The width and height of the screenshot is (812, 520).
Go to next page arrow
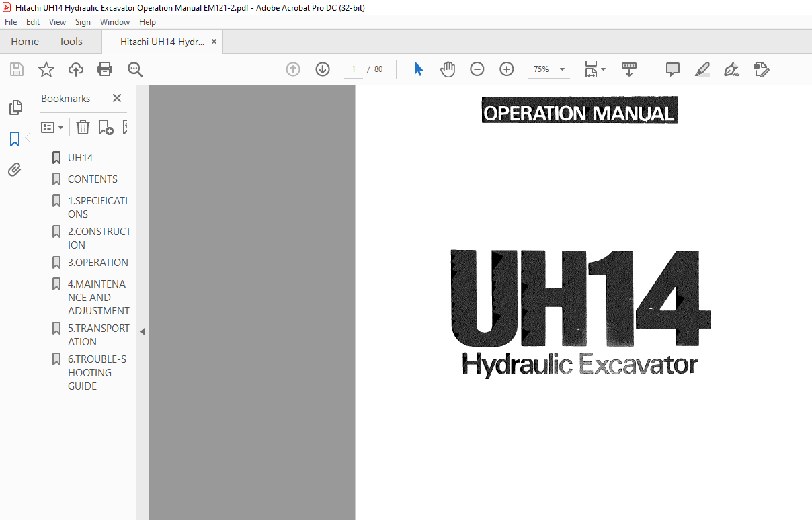(323, 69)
